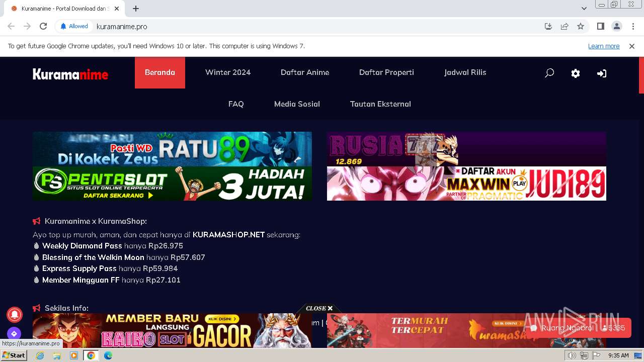Open the FAQ menu item
Screen dimensions: 644x362
pos(236,104)
